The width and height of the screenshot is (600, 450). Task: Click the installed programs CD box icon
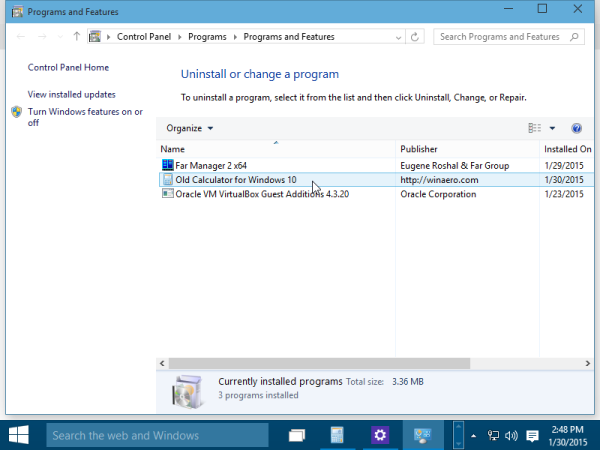[187, 392]
